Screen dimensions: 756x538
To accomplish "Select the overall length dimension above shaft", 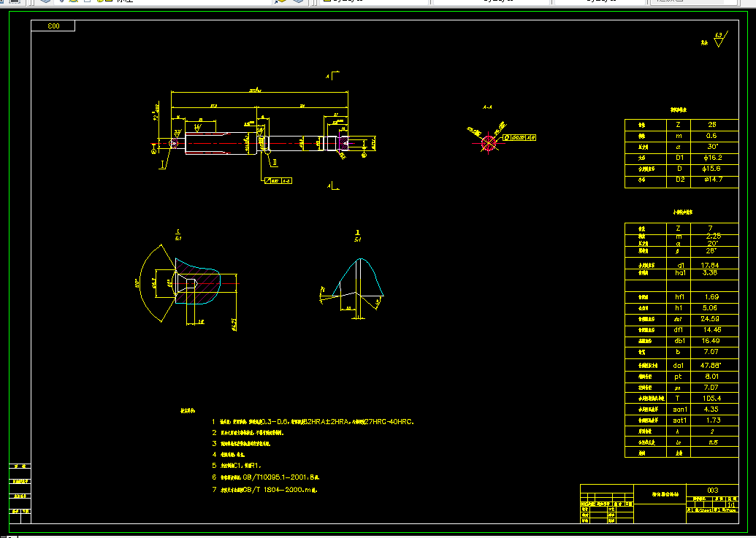I will [259, 90].
